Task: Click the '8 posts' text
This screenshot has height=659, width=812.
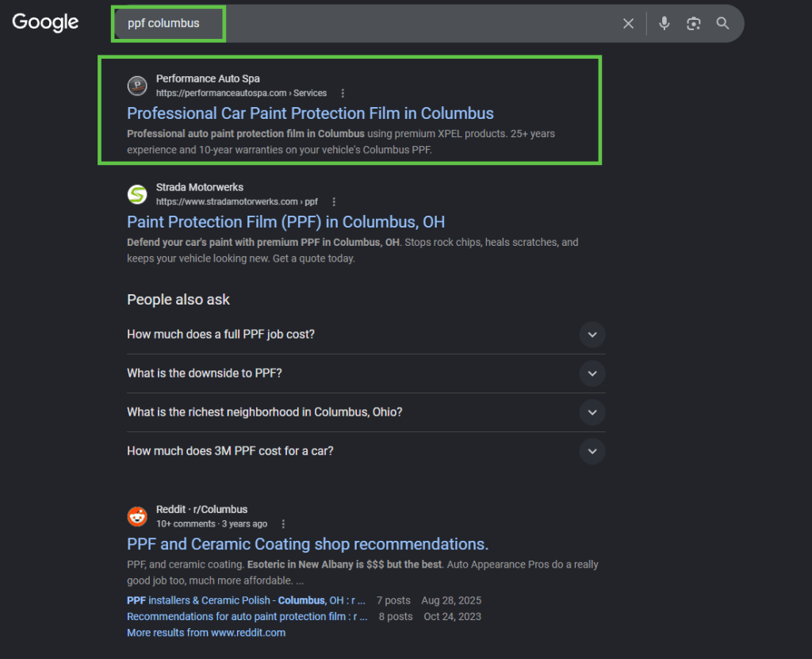Action: [396, 616]
